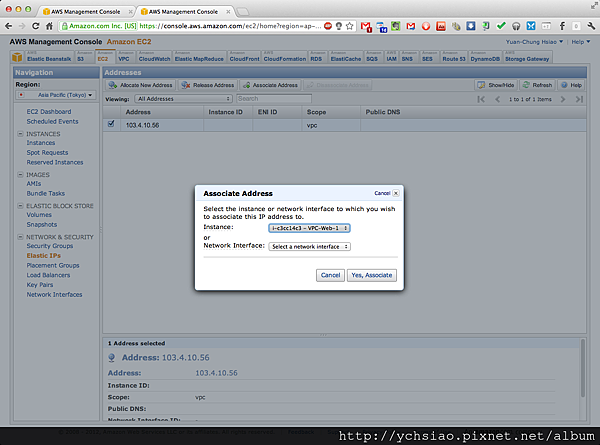
Task: Switch to the CloudWatch service tab
Action: [154, 57]
